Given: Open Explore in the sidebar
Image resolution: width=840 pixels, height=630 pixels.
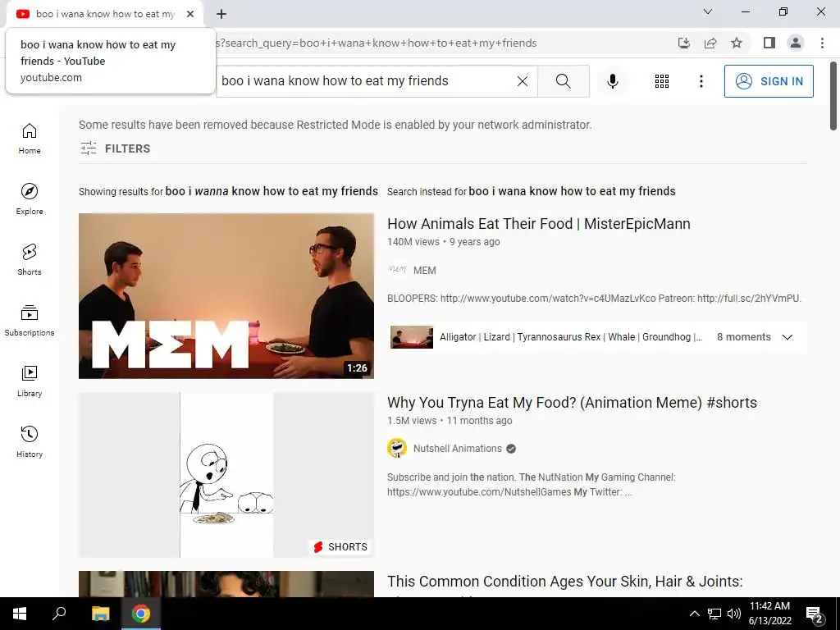Looking at the screenshot, I should (30, 199).
